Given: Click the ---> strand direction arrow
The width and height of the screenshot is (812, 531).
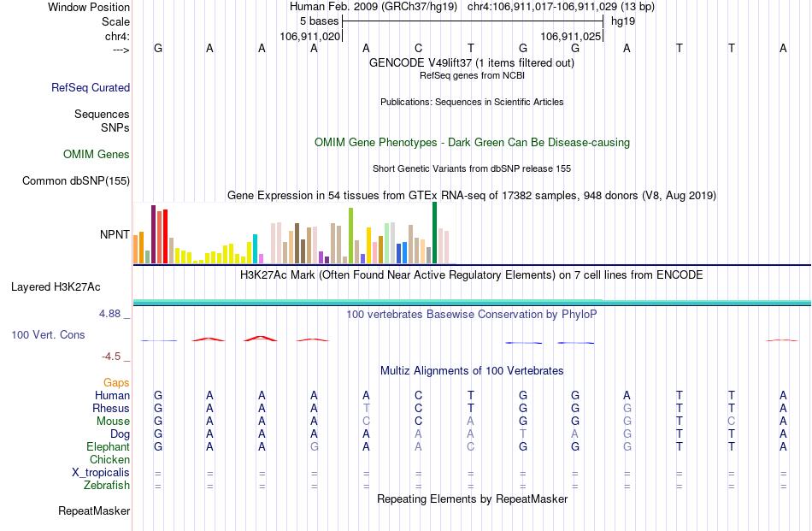Looking at the screenshot, I should [121, 50].
